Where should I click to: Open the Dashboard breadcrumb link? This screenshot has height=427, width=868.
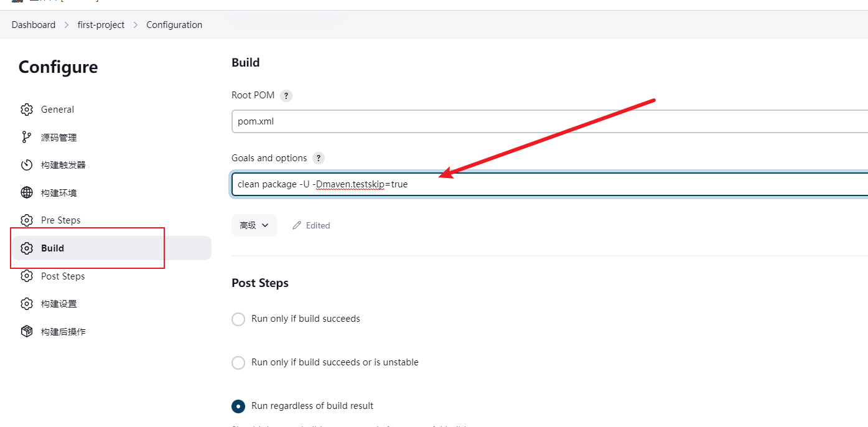click(x=34, y=25)
